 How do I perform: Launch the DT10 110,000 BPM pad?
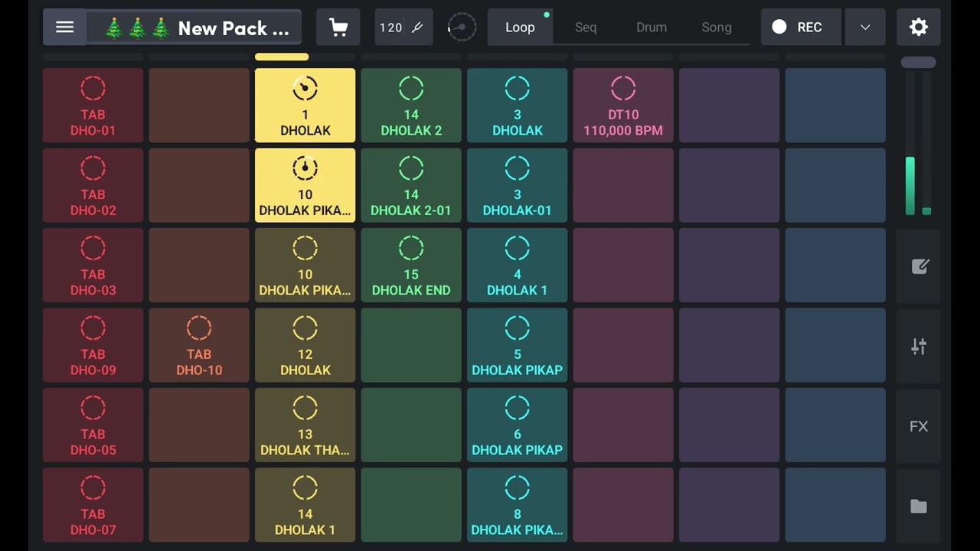click(623, 106)
